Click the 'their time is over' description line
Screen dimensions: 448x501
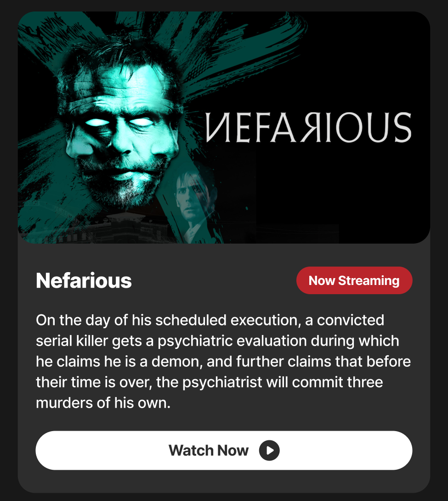209,382
